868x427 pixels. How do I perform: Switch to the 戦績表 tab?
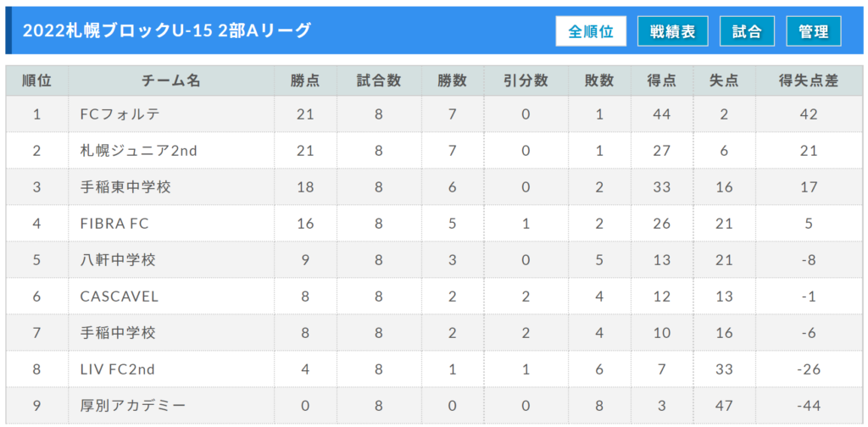click(672, 31)
